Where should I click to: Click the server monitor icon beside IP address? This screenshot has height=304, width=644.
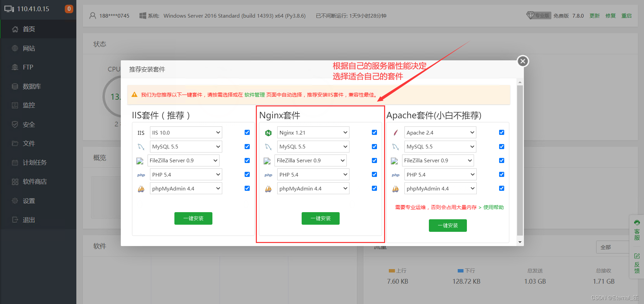tap(9, 9)
